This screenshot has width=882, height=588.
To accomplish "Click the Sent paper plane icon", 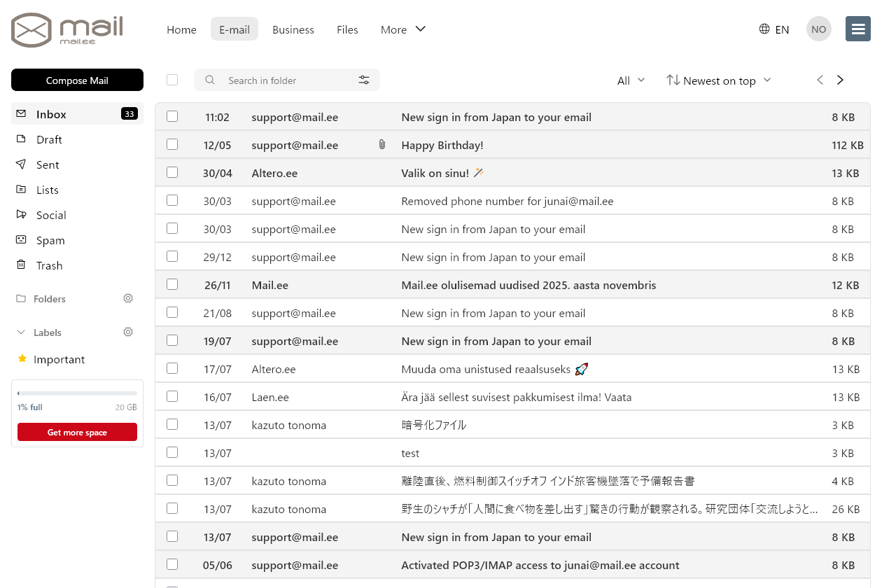I will click(x=21, y=164).
